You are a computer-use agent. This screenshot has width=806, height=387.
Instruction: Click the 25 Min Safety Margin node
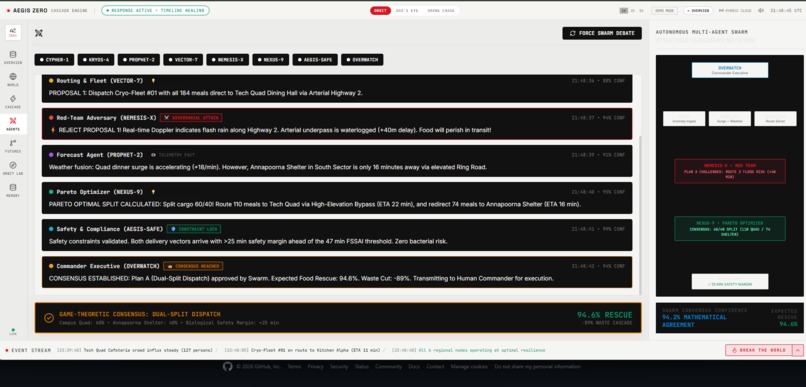click(x=730, y=282)
